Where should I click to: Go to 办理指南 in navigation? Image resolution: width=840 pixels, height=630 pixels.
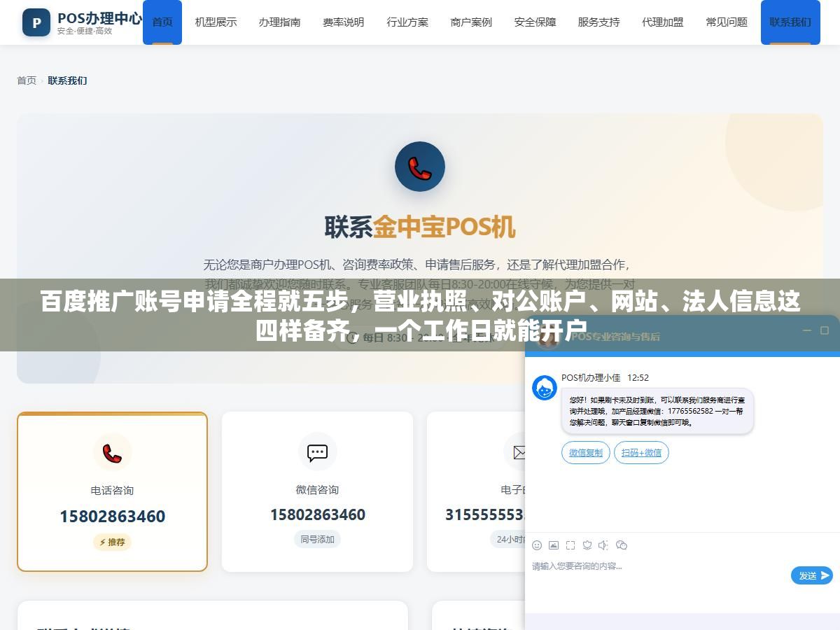pos(279,22)
